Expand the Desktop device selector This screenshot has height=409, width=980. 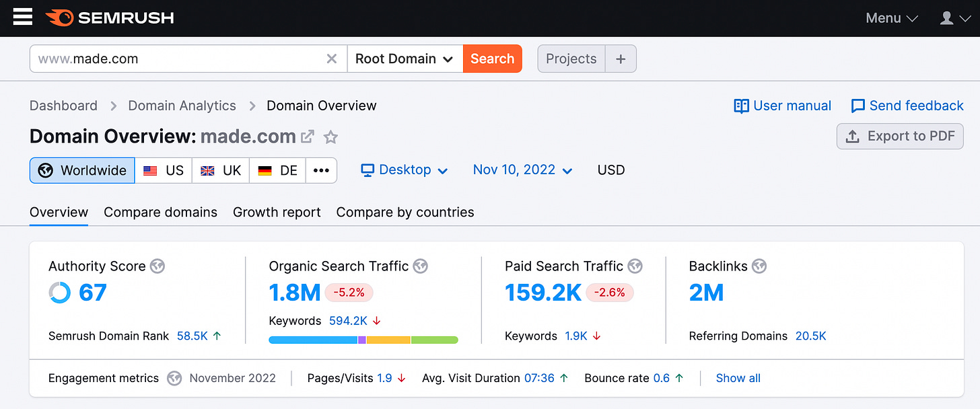click(x=405, y=170)
